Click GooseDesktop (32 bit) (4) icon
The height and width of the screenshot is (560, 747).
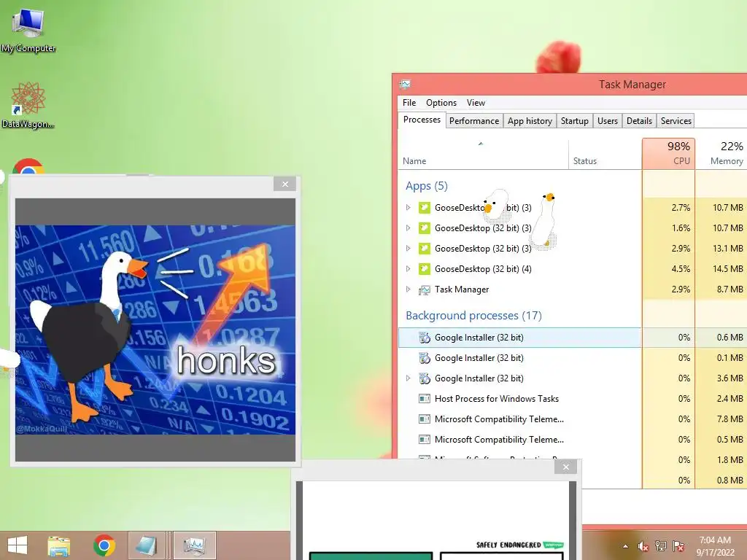[424, 269]
